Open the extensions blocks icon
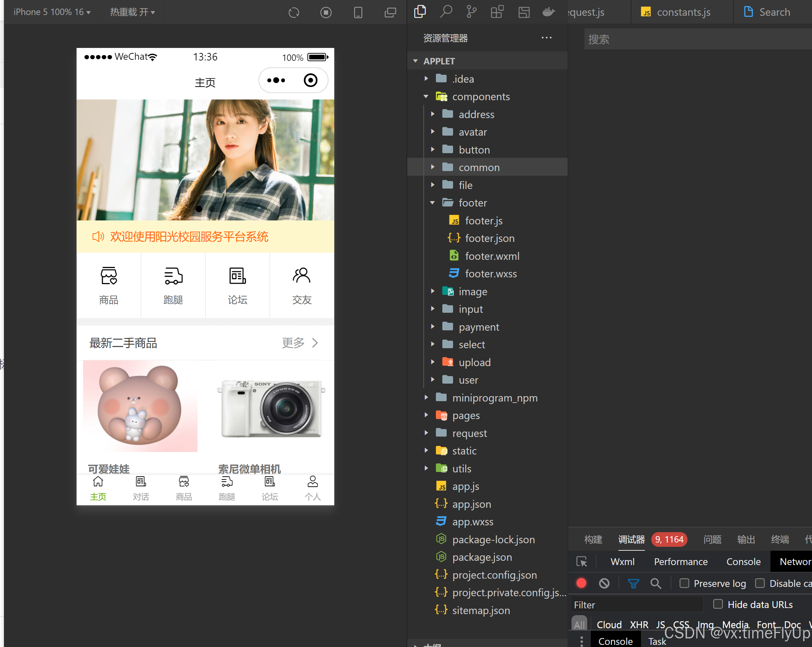The image size is (812, 647). (497, 12)
